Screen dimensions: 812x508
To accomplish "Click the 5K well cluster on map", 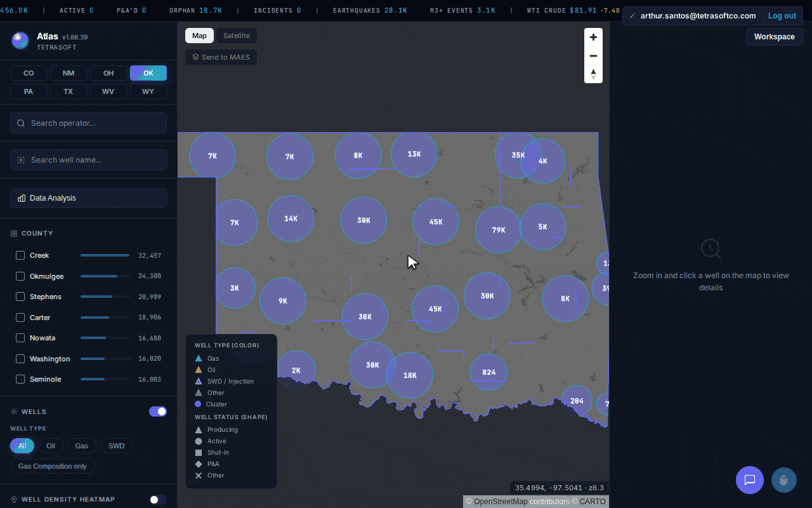I will (542, 227).
